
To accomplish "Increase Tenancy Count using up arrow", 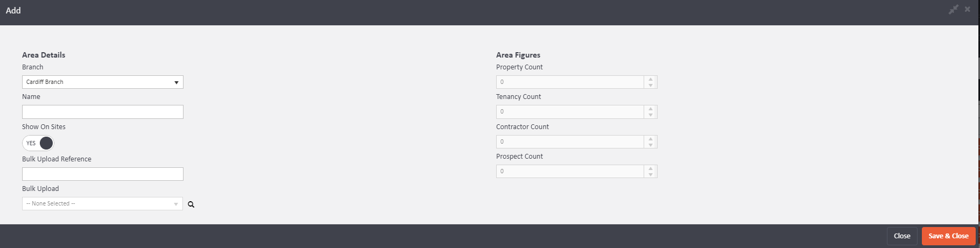I will pyautogui.click(x=651, y=109).
